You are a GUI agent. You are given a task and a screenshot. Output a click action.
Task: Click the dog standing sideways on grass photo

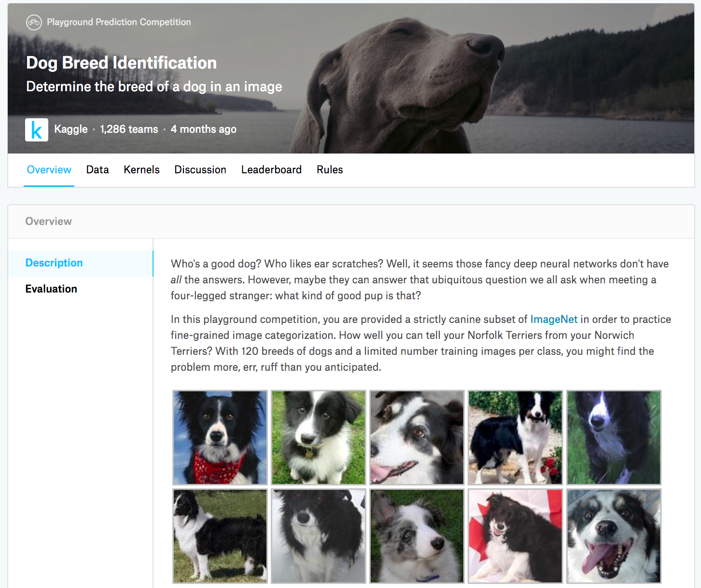pyautogui.click(x=220, y=536)
